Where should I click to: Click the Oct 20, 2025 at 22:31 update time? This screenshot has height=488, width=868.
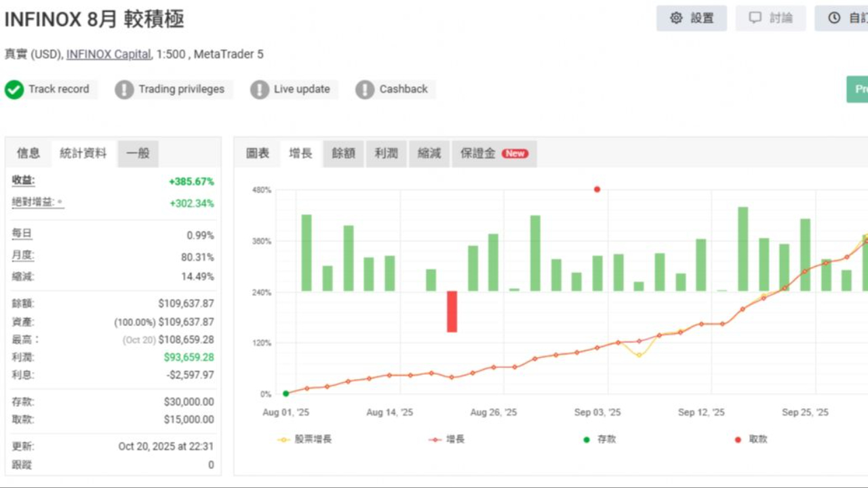click(166, 447)
